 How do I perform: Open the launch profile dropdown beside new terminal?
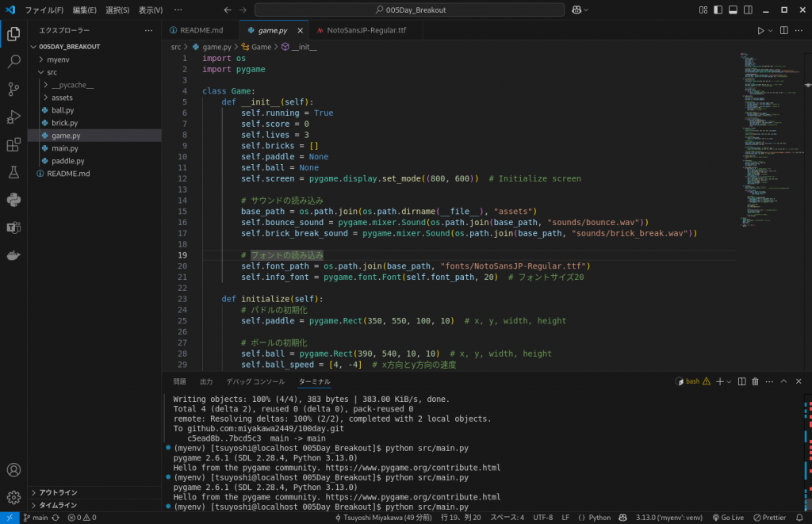(x=730, y=381)
